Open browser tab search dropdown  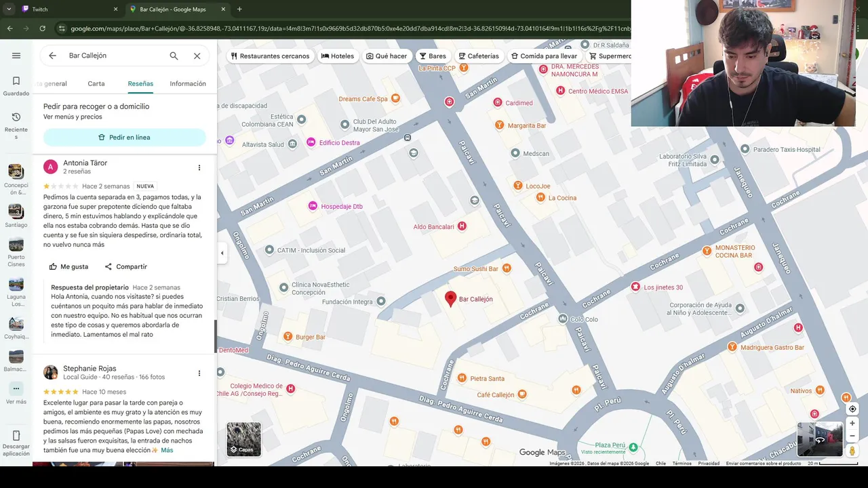click(x=9, y=9)
